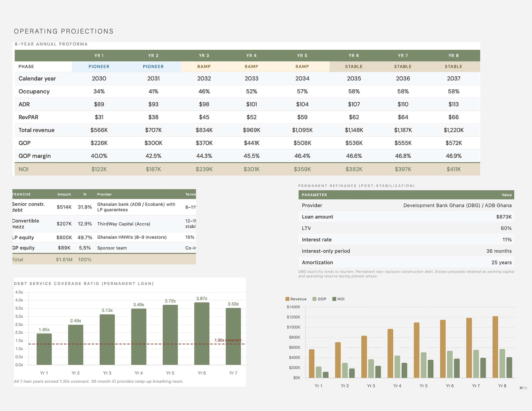
Task: Click occupancy value 34%
Action: pos(99,91)
